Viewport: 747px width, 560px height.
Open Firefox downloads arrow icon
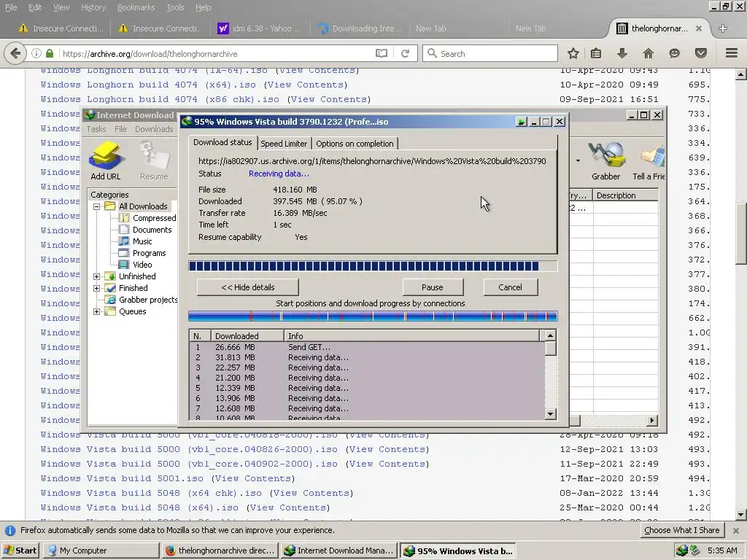[622, 53]
